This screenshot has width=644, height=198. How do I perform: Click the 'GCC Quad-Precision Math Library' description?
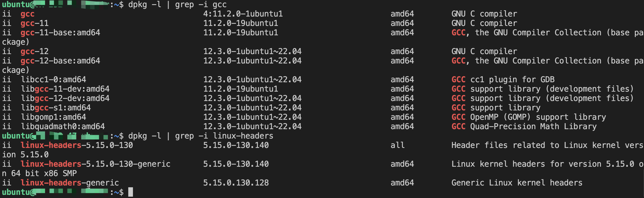(x=524, y=126)
